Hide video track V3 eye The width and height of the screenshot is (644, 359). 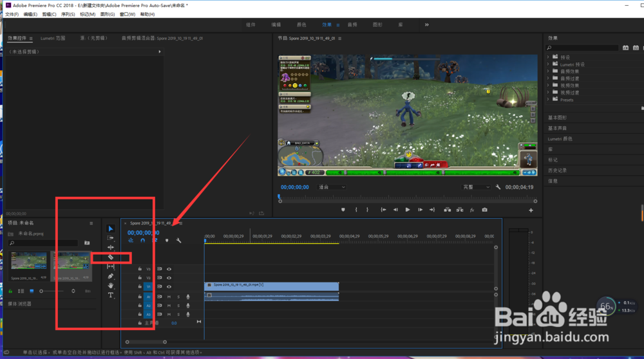(x=169, y=269)
